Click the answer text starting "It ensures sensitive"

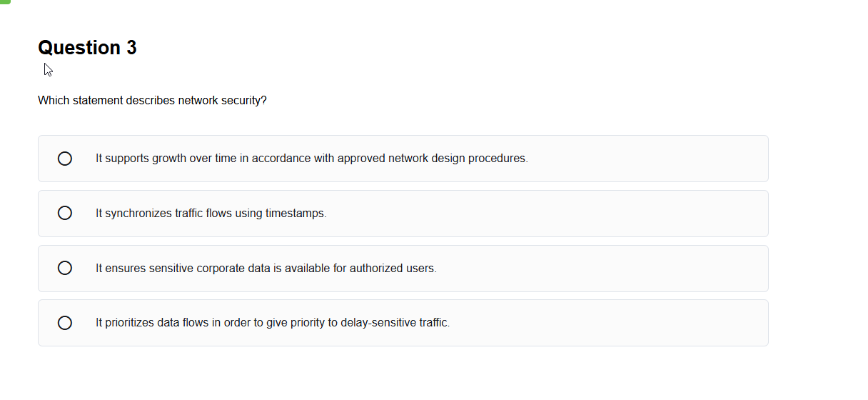click(266, 269)
